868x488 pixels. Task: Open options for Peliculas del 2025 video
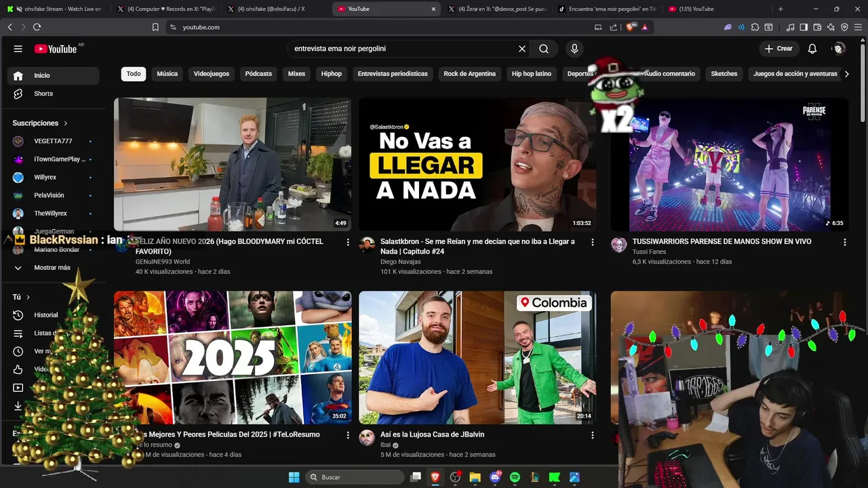(x=348, y=435)
